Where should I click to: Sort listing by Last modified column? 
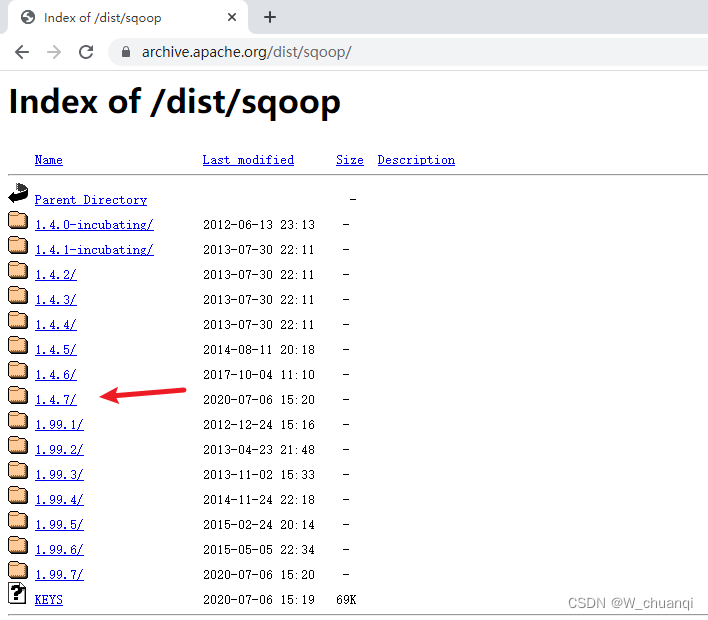pyautogui.click(x=248, y=160)
